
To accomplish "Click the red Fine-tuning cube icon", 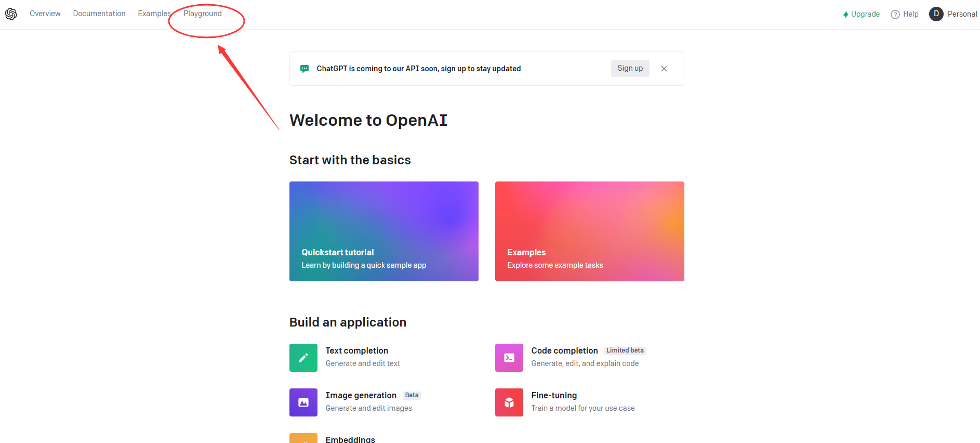I will coord(509,402).
